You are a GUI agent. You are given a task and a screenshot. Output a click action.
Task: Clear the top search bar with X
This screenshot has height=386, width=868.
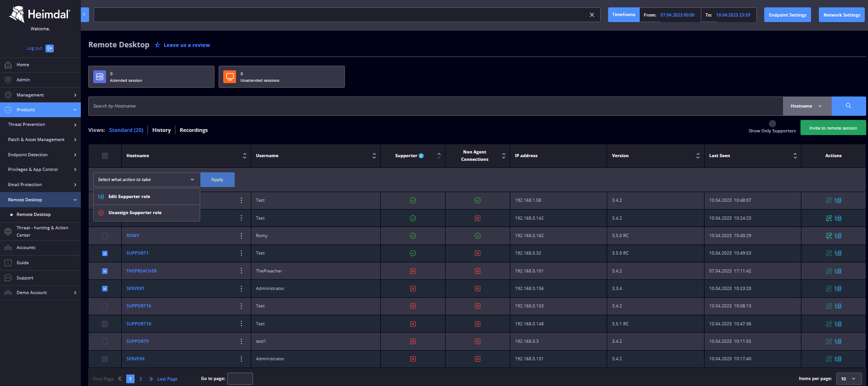[x=592, y=15]
